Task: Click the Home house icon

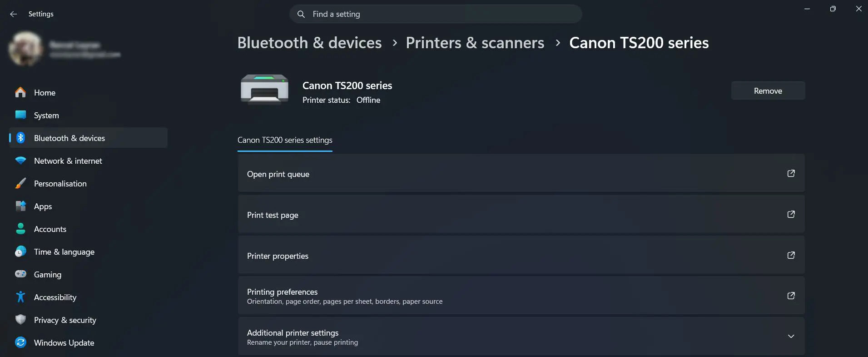Action: point(20,92)
